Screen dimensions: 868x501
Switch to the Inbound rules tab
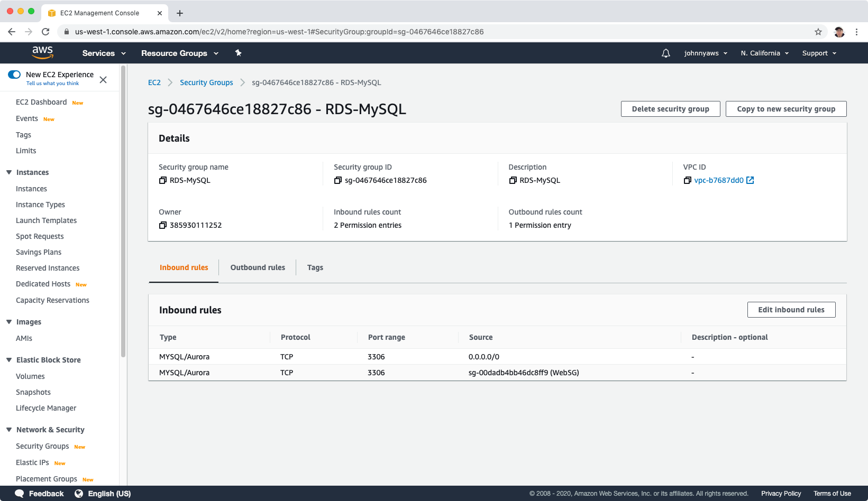(184, 267)
